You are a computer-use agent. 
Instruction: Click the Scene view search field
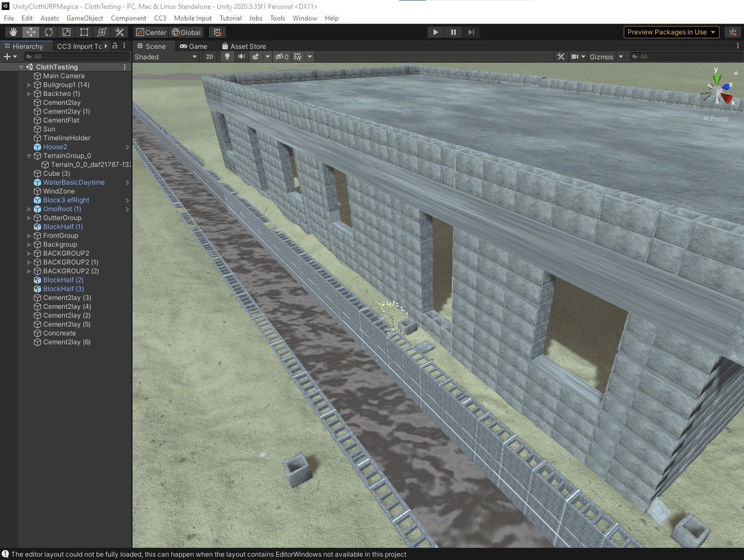pos(685,56)
